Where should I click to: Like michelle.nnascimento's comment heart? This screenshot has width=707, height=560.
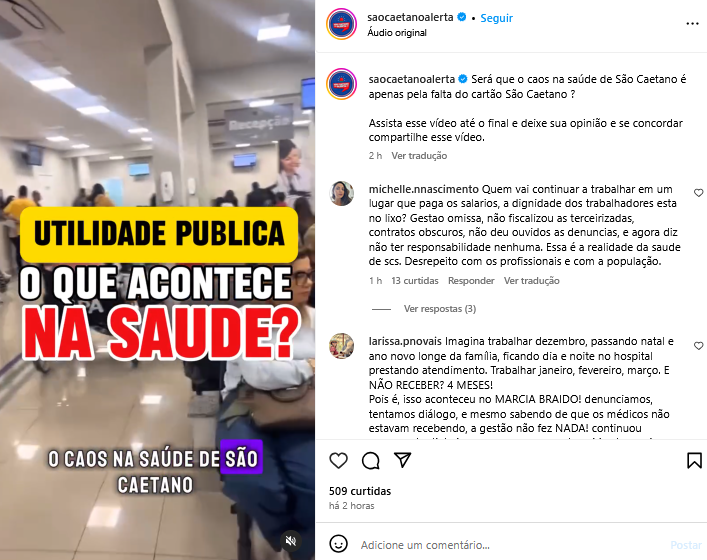coord(698,193)
